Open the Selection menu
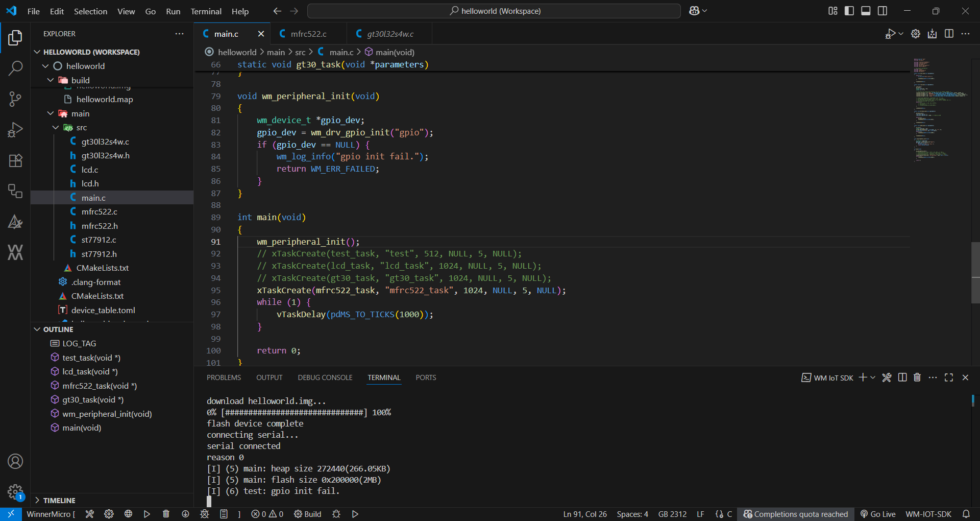 click(90, 11)
